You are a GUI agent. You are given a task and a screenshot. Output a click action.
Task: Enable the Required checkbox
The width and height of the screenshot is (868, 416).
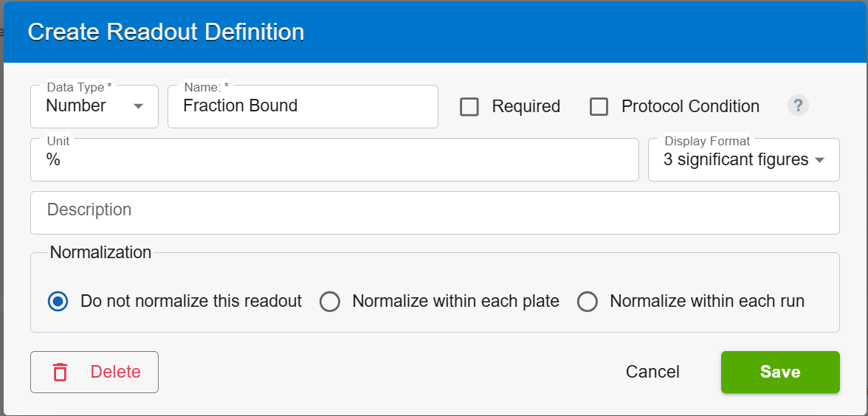coord(469,106)
